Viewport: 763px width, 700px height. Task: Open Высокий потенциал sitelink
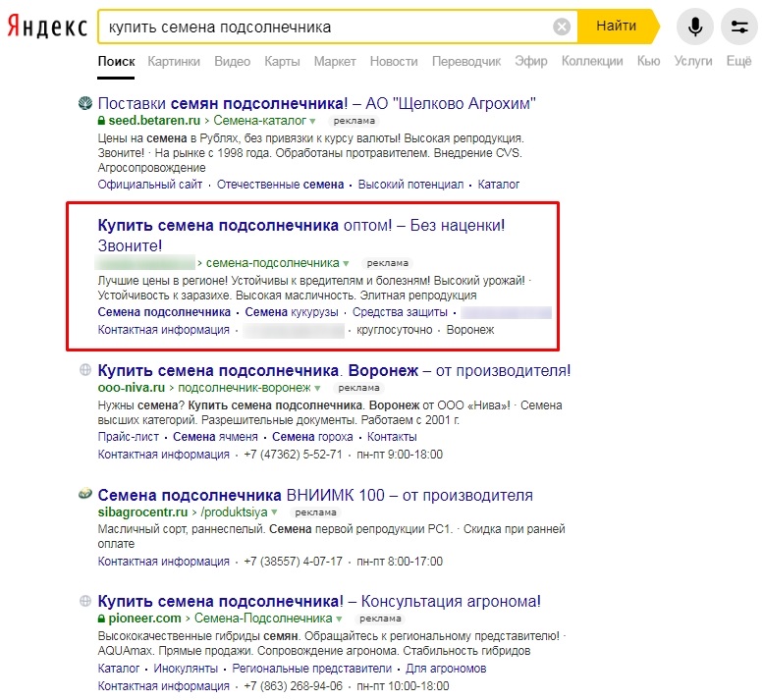click(410, 185)
